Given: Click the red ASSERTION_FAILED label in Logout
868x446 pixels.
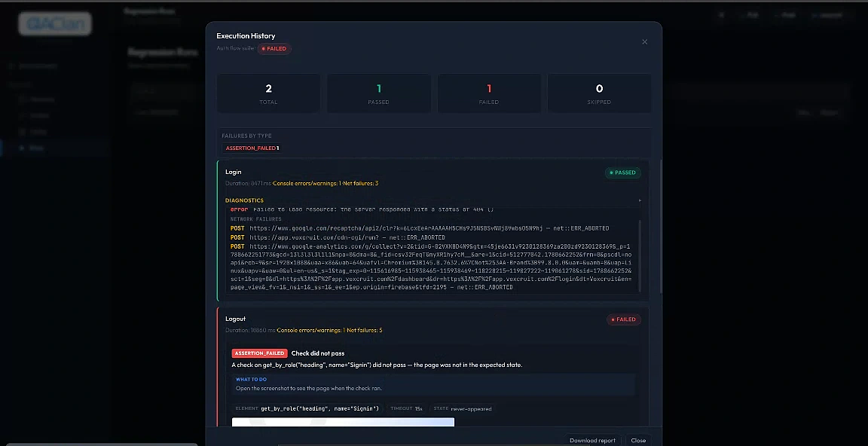Looking at the screenshot, I should 260,353.
